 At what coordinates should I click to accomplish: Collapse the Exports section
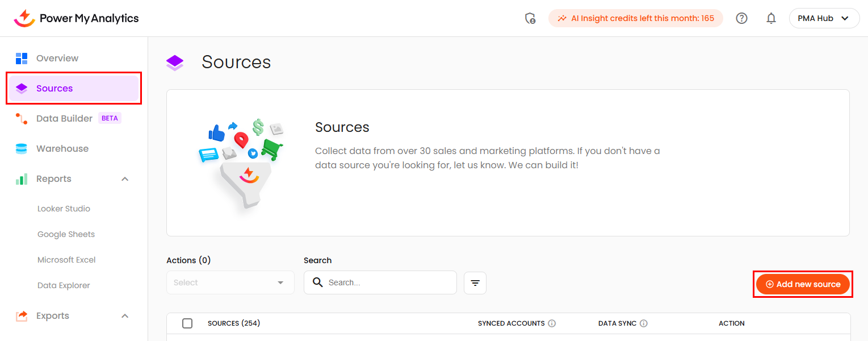125,316
